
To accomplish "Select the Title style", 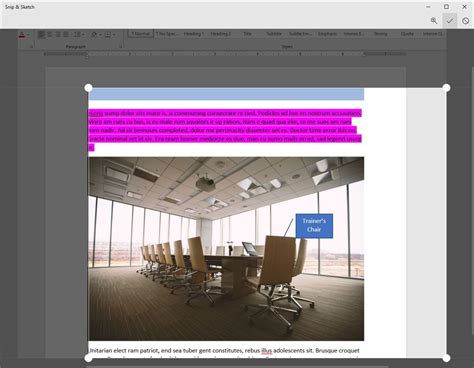I will coord(247,34).
